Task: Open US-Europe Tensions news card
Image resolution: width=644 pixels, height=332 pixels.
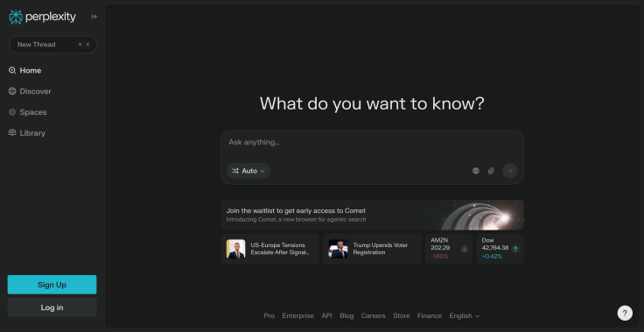Action: point(269,249)
